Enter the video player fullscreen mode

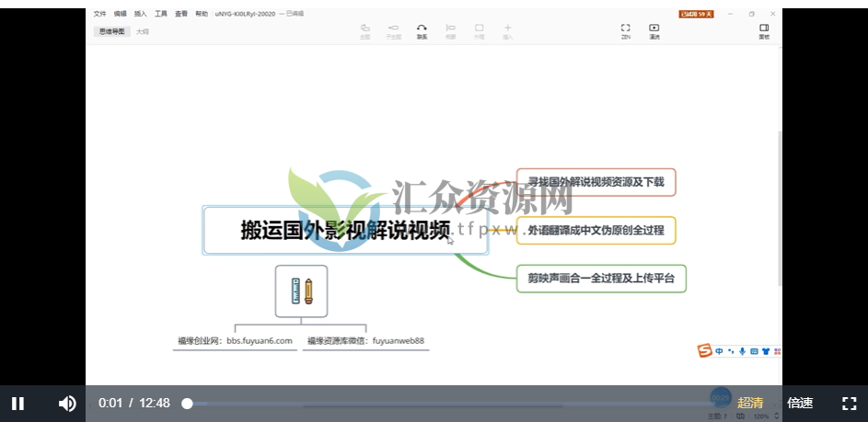850,404
